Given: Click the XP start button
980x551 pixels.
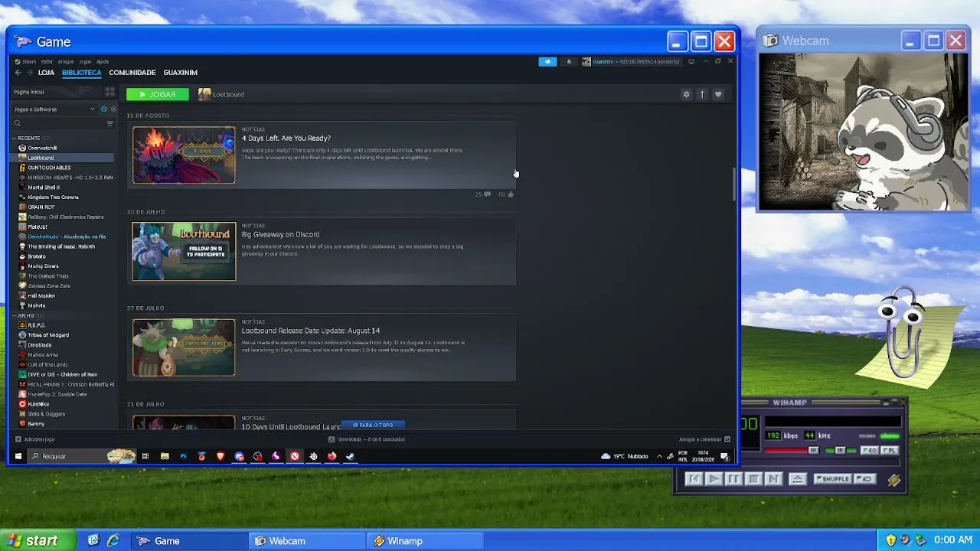Looking at the screenshot, I should coord(38,540).
